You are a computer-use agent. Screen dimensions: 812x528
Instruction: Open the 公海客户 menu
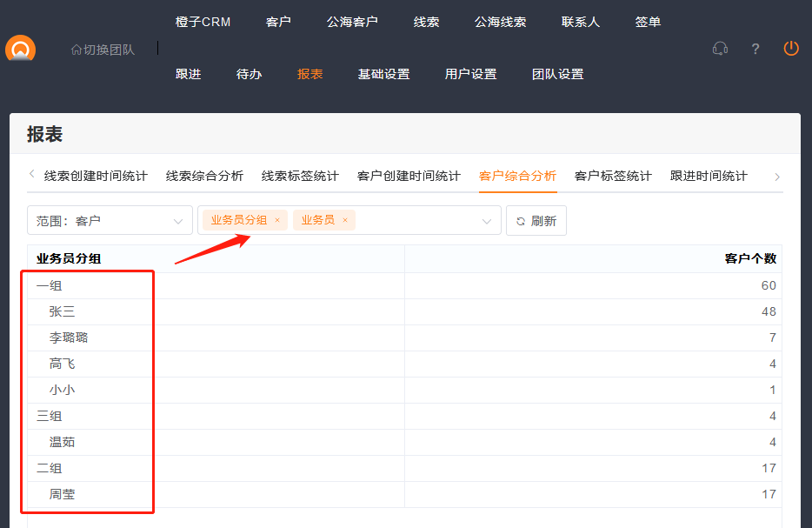pos(352,22)
